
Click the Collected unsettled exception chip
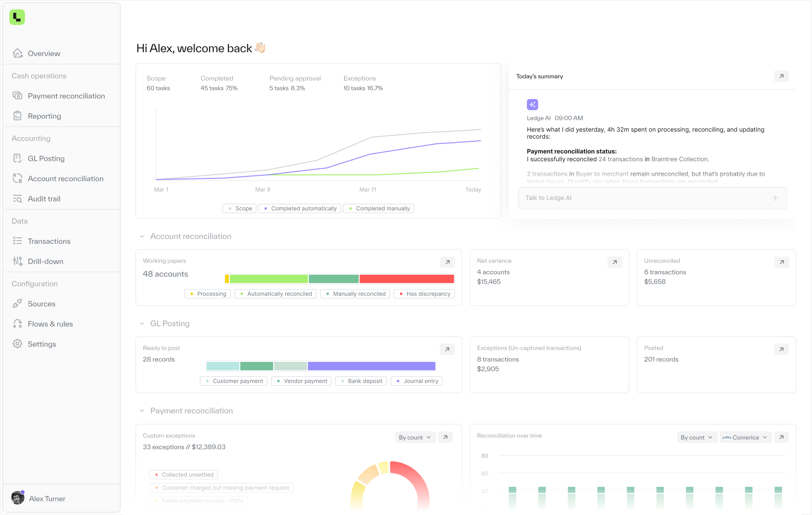[183, 475]
